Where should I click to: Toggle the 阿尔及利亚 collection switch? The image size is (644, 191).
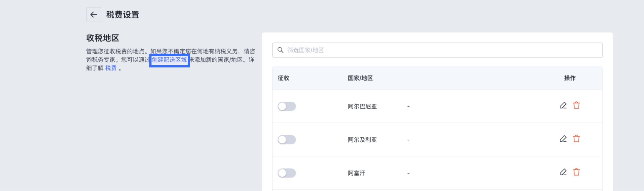(x=287, y=140)
